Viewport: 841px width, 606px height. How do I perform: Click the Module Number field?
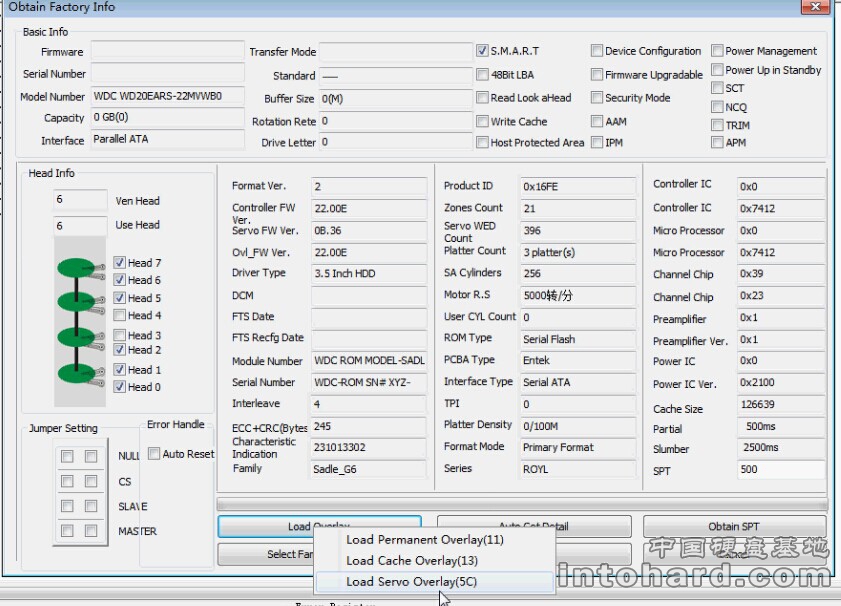[x=369, y=360]
